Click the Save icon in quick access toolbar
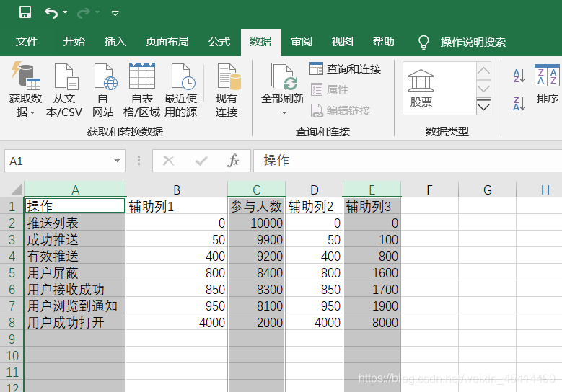 (x=25, y=12)
